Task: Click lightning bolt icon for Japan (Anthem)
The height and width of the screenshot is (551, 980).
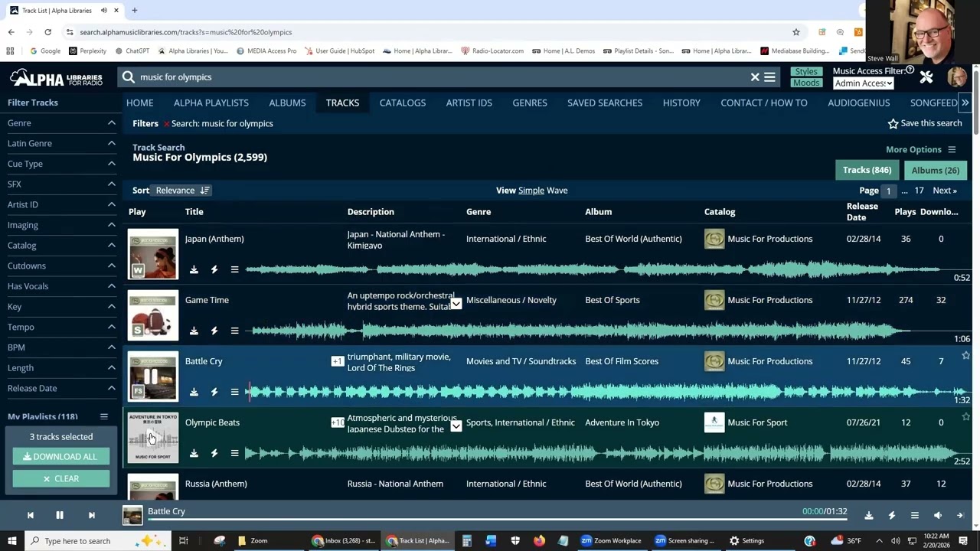Action: point(214,269)
